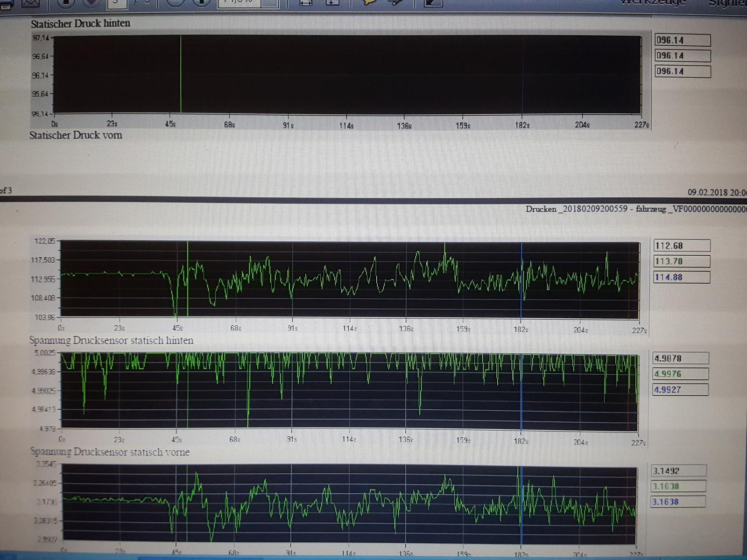Click the 103,86 y-axis label
The height and width of the screenshot is (560, 747).
45,317
